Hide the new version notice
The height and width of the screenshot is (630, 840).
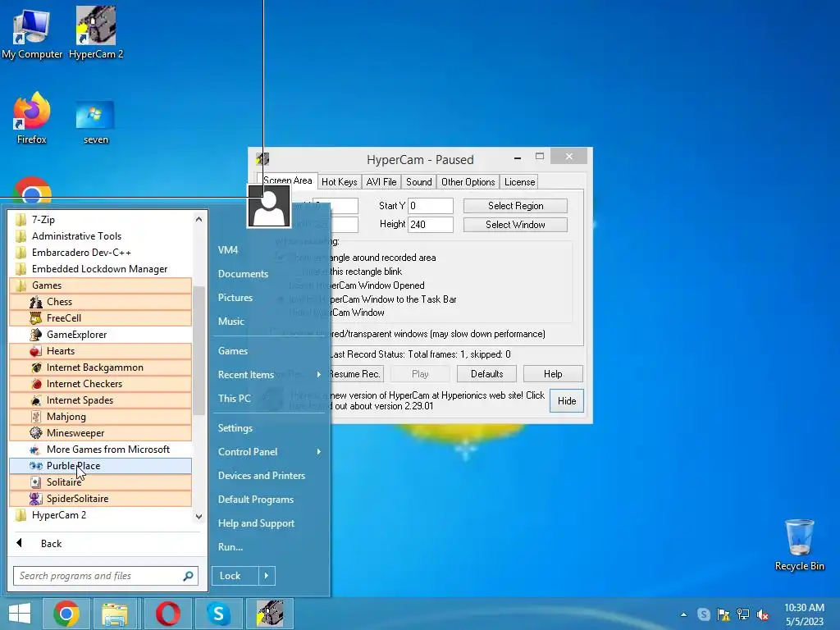(567, 400)
